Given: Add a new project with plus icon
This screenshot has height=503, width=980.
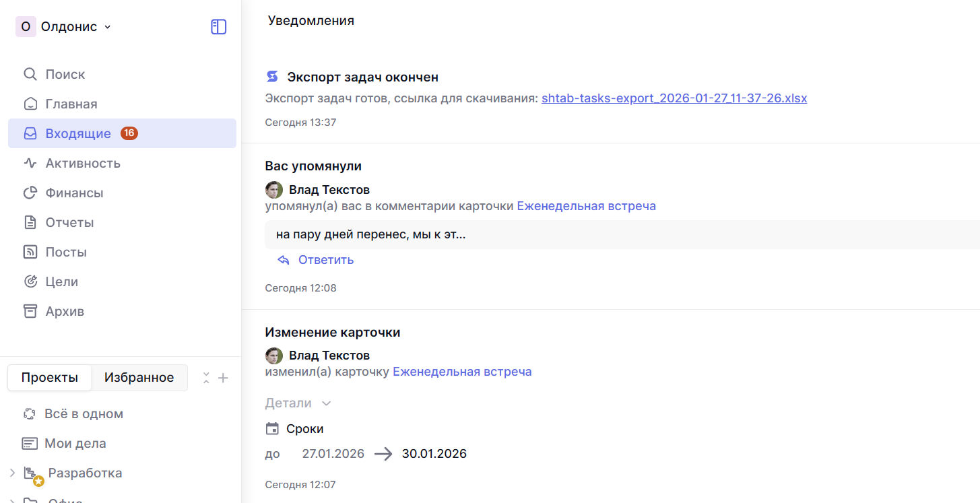Looking at the screenshot, I should coord(224,378).
